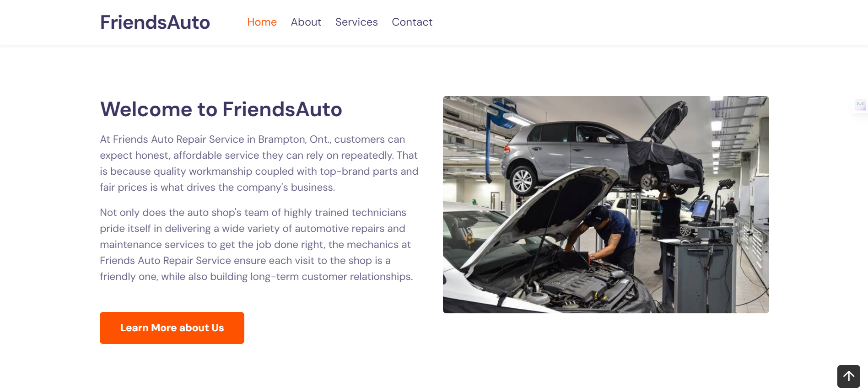Click the words 'top-brand parts' in text
The image size is (868, 392).
359,171
